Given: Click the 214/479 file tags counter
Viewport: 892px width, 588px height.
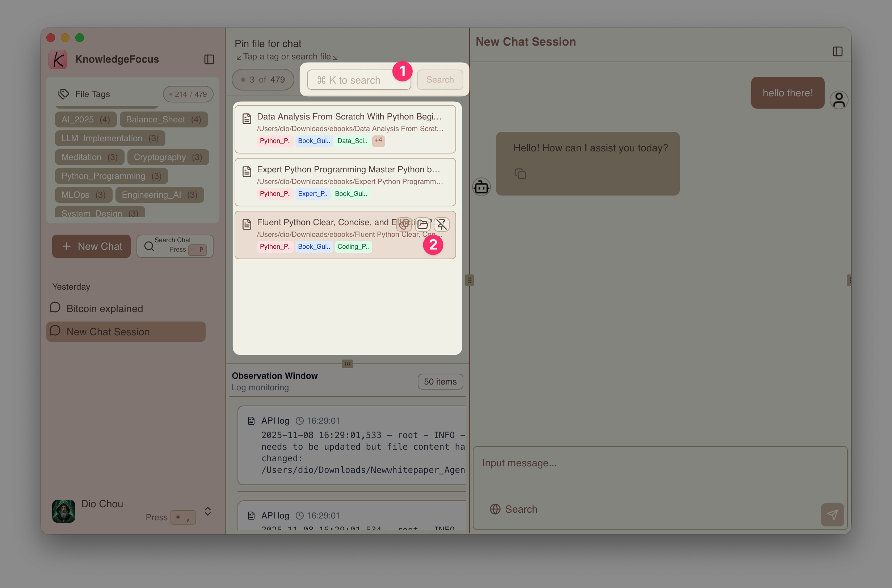Looking at the screenshot, I should pos(188,94).
